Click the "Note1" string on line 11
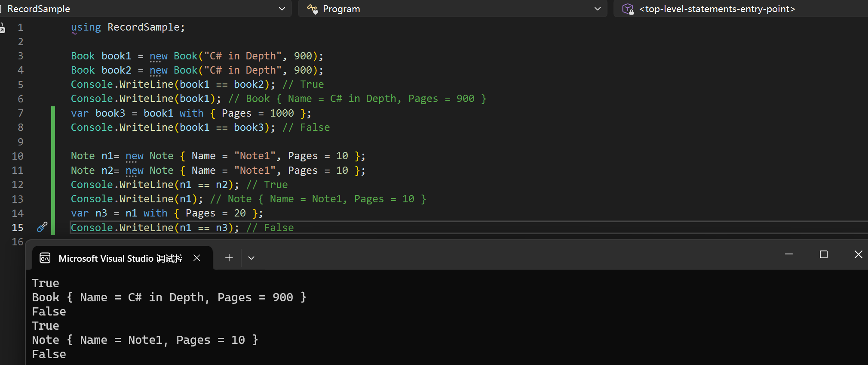Image resolution: width=868 pixels, height=365 pixels. 255,170
